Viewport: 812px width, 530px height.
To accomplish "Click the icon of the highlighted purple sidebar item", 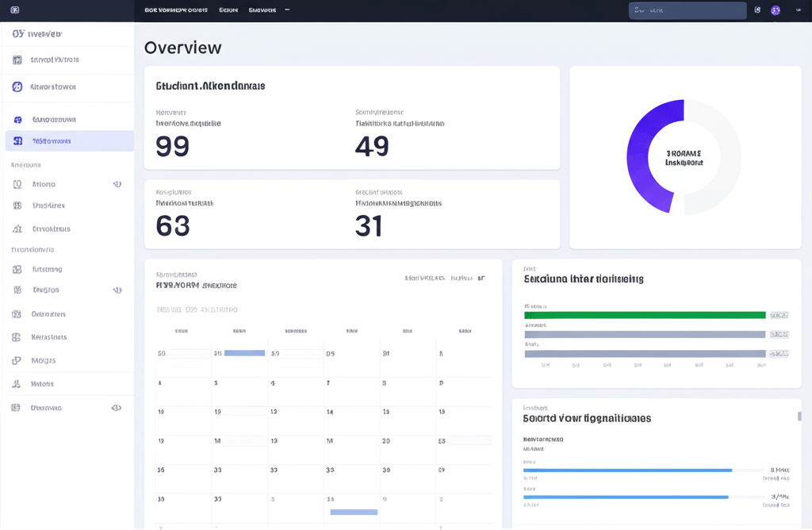I will click(17, 141).
